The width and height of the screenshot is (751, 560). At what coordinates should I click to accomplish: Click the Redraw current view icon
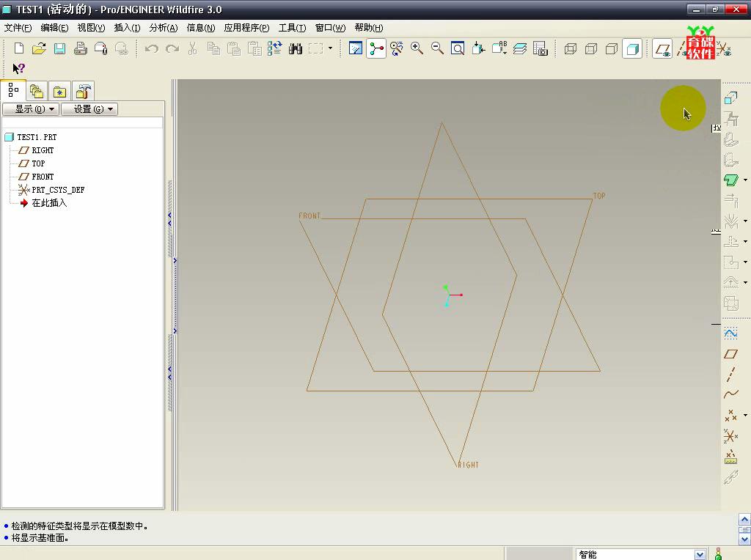(x=356, y=48)
